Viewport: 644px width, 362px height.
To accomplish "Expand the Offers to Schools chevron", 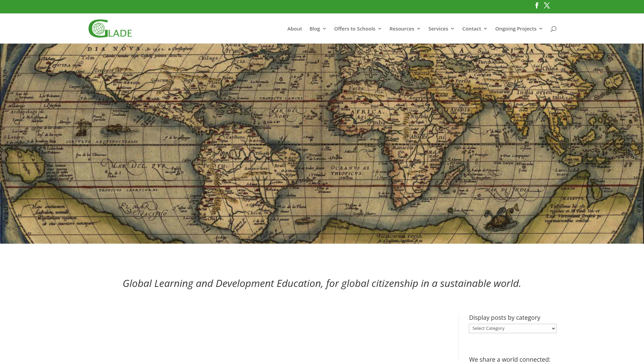I will coord(380,29).
